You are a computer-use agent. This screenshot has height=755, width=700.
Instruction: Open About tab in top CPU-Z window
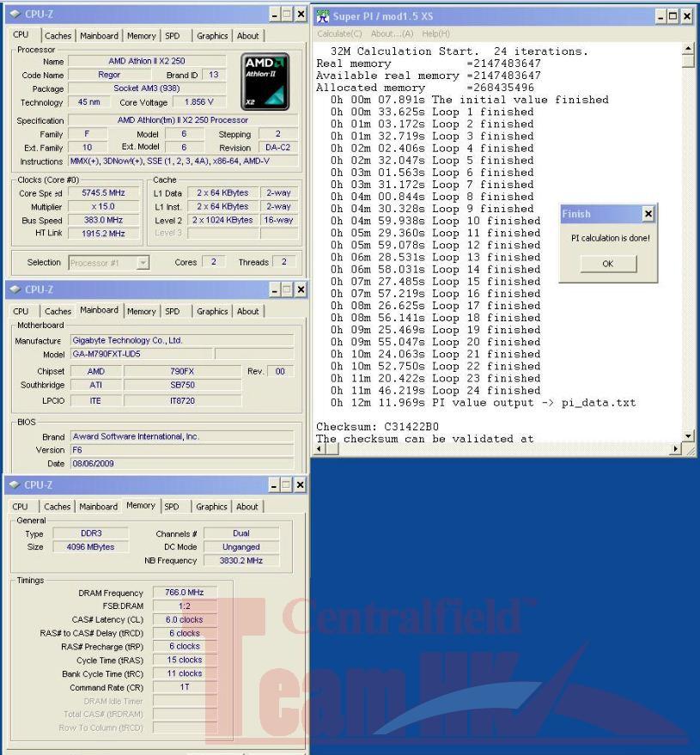[x=247, y=35]
